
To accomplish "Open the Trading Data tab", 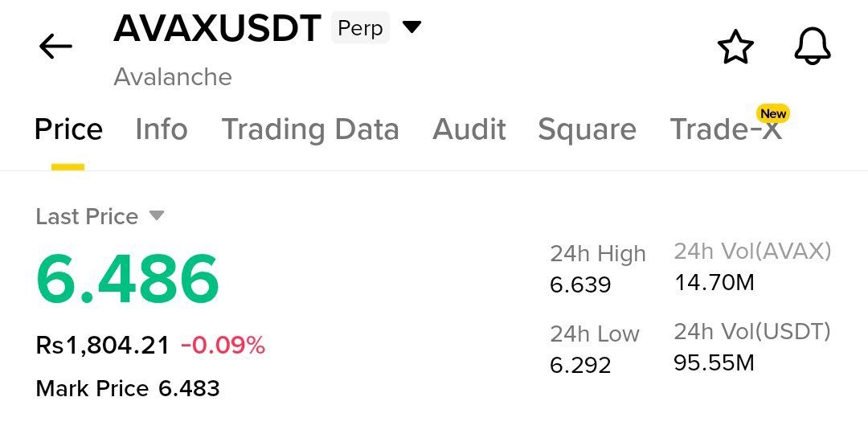I will (x=310, y=129).
